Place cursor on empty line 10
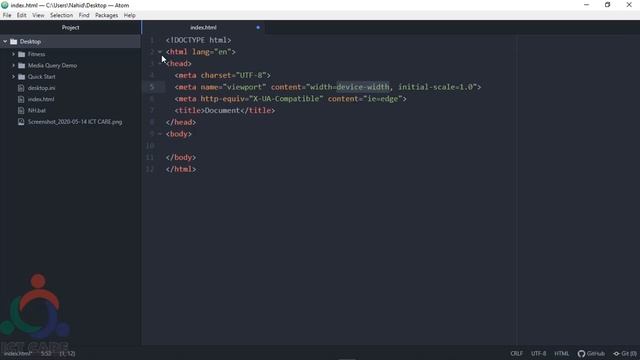This screenshot has width=640, height=360. [x=329, y=146]
